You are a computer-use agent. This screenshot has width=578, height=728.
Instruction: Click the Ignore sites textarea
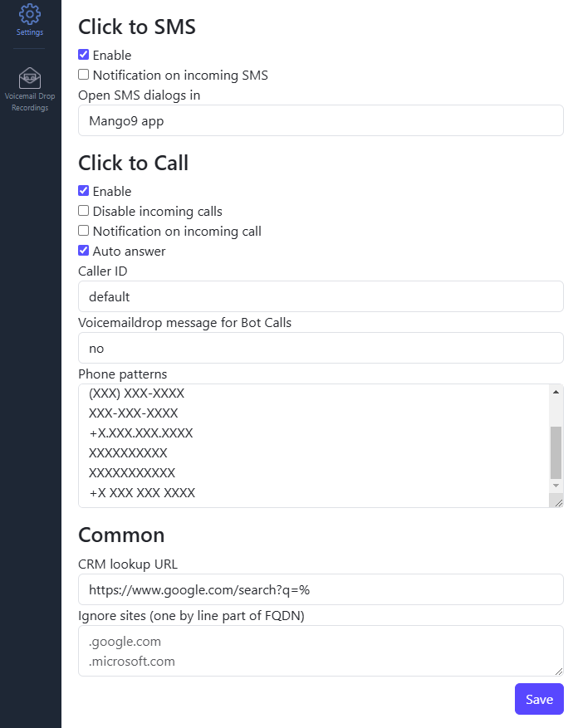point(321,651)
